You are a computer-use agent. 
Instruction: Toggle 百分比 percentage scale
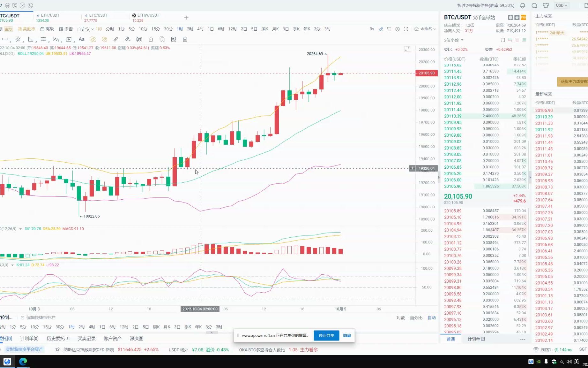click(x=416, y=318)
